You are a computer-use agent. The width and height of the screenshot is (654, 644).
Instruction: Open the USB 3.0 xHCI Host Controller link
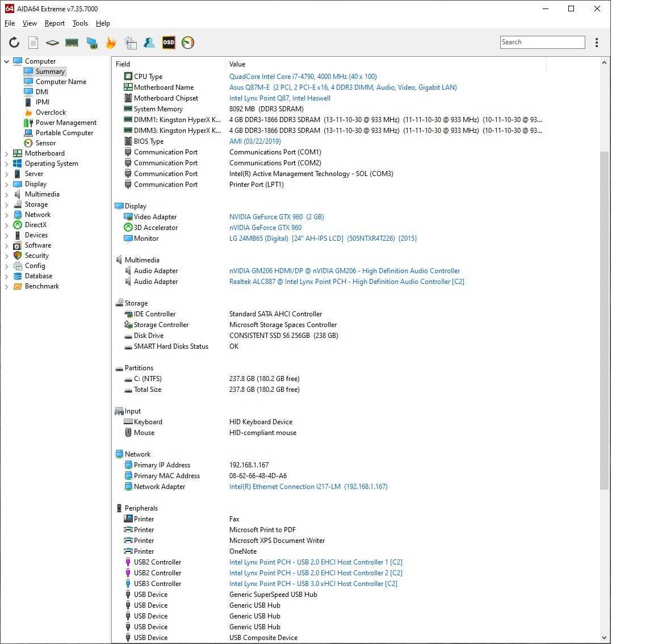point(313,584)
